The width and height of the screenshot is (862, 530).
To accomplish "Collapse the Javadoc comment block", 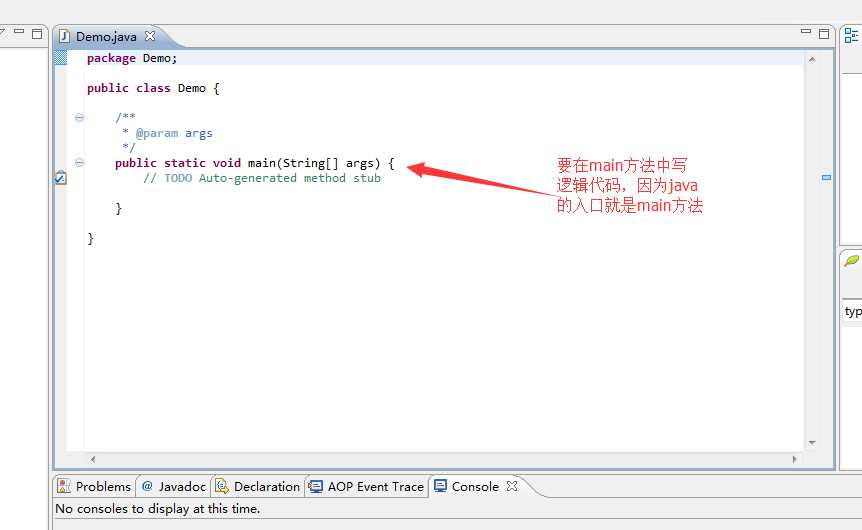I will click(79, 117).
